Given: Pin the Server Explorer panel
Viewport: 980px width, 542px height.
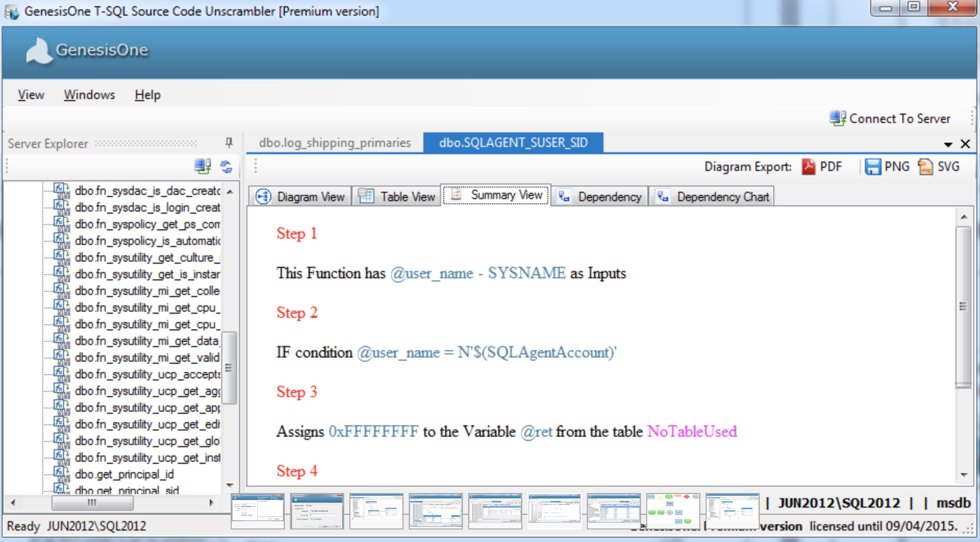Looking at the screenshot, I should [229, 143].
